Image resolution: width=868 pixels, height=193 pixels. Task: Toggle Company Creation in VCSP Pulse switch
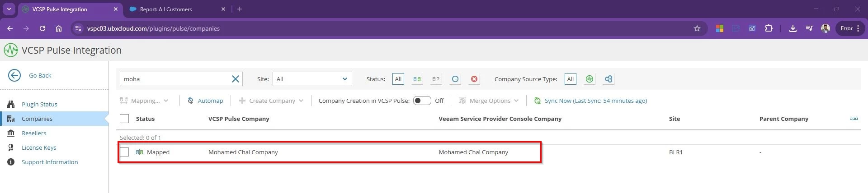point(422,101)
